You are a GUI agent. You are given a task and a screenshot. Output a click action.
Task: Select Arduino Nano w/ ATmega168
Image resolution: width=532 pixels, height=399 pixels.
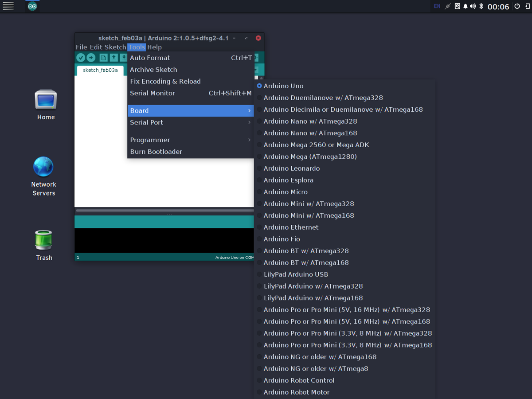[344, 133]
